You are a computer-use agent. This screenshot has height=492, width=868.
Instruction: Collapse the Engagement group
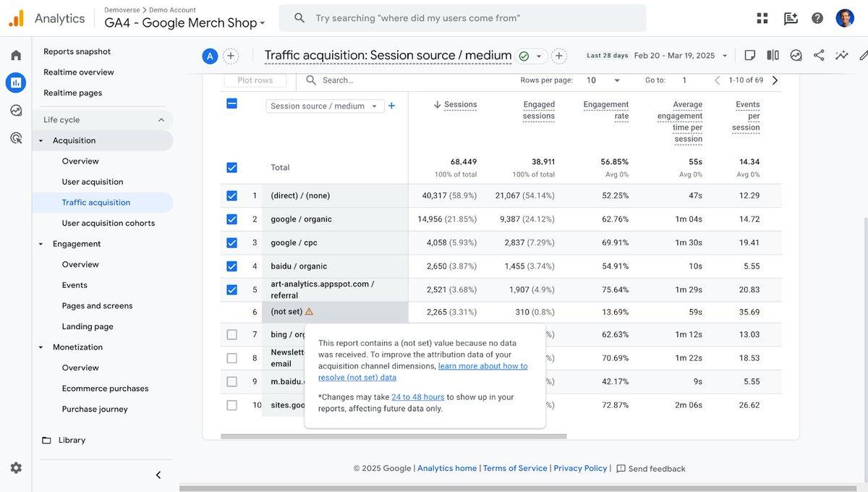point(41,244)
